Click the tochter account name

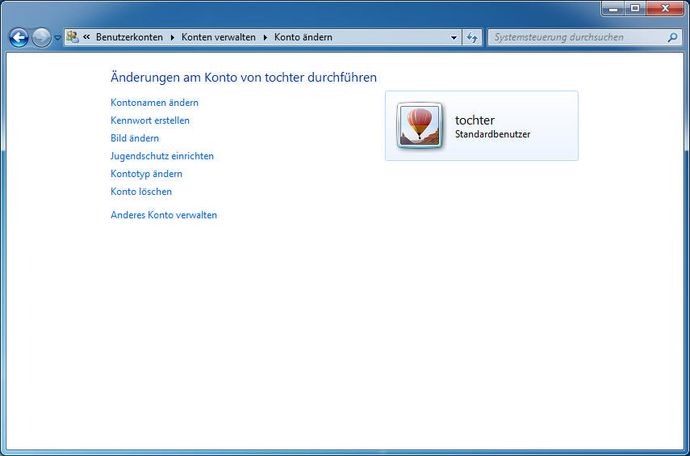click(x=475, y=120)
